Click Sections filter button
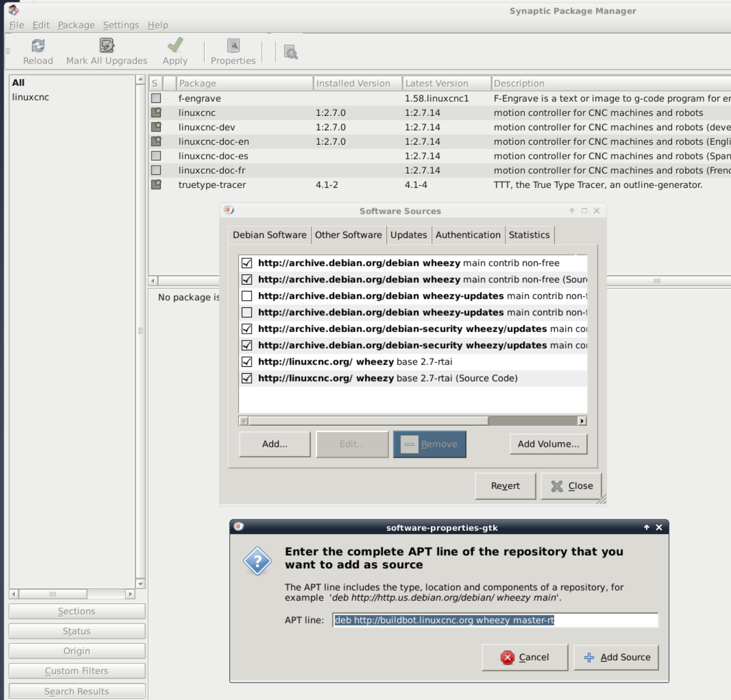Screen dimensions: 731x700 [77, 611]
